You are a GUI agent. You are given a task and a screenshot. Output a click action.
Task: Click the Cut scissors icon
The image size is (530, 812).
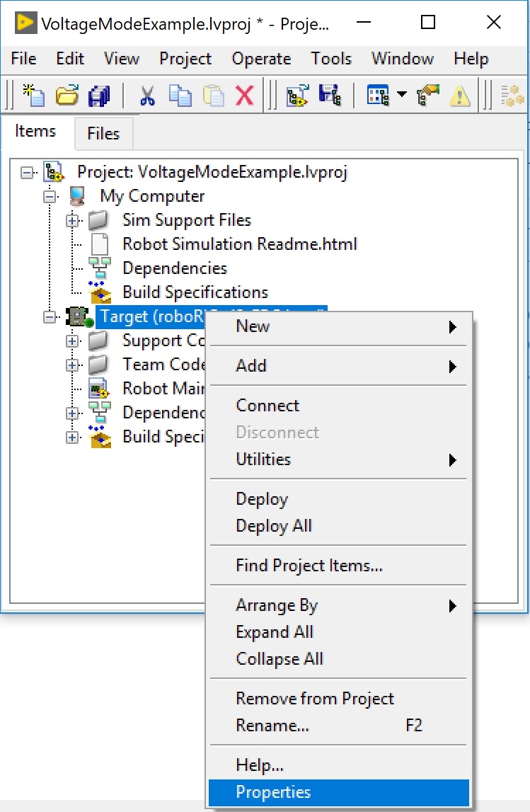coord(147,96)
